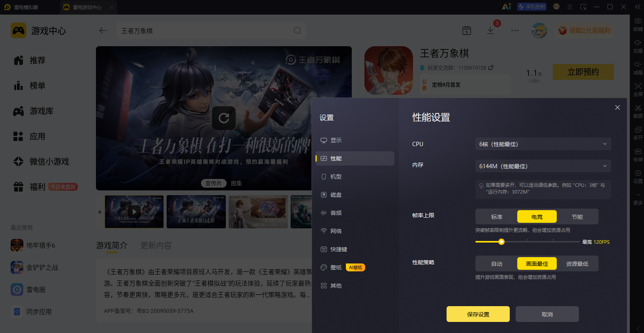
Task: Open 榜单 in game center sidebar
Action: [29, 86]
